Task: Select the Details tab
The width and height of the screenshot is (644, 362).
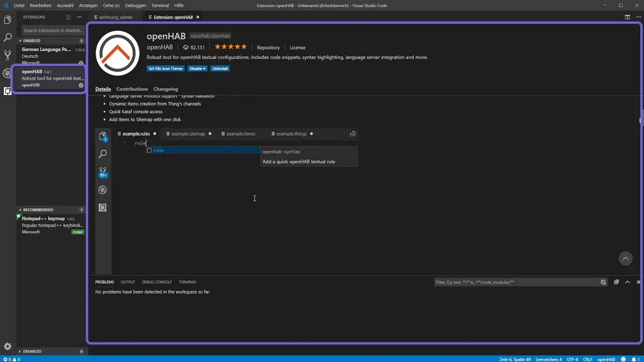Action: pyautogui.click(x=103, y=89)
